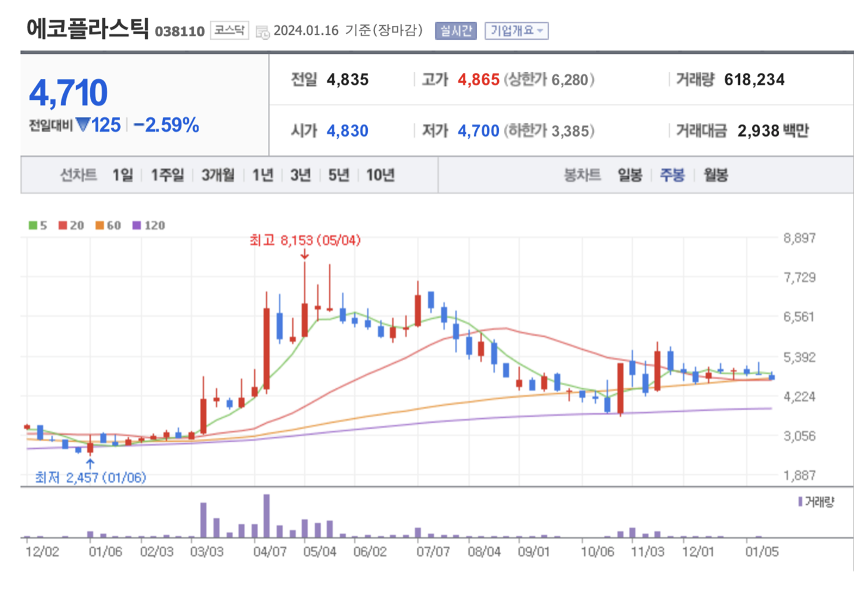This screenshot has width=868, height=590.
Task: Select the 5년 line chart period
Action: pyautogui.click(x=338, y=175)
